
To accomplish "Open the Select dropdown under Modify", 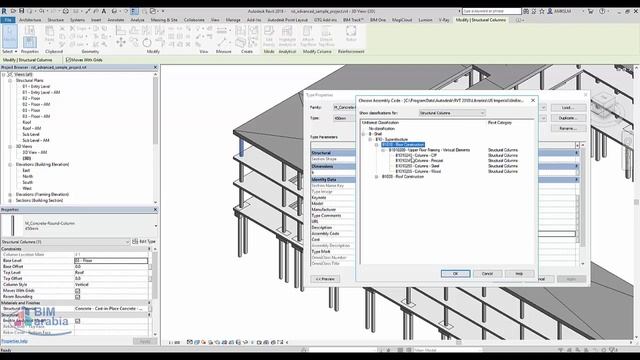I will [x=10, y=51].
